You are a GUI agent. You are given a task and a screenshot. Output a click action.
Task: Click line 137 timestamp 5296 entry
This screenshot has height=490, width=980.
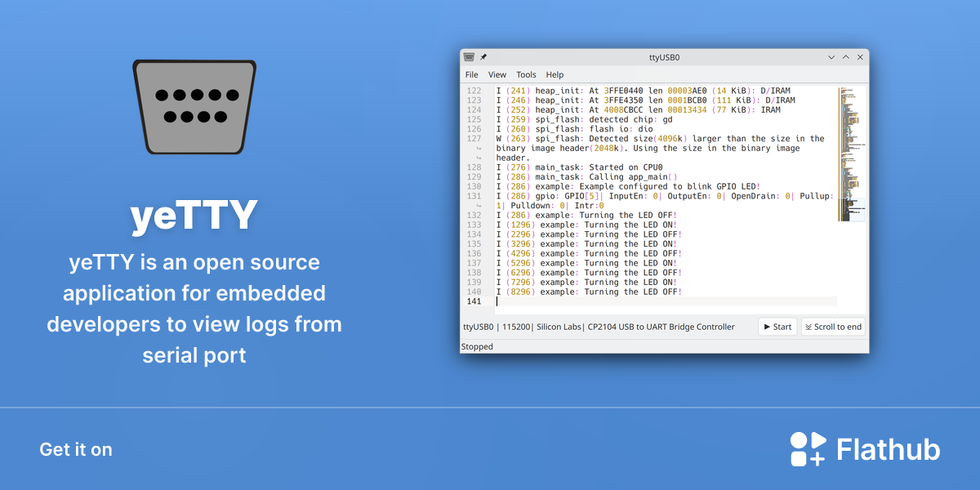pyautogui.click(x=587, y=263)
